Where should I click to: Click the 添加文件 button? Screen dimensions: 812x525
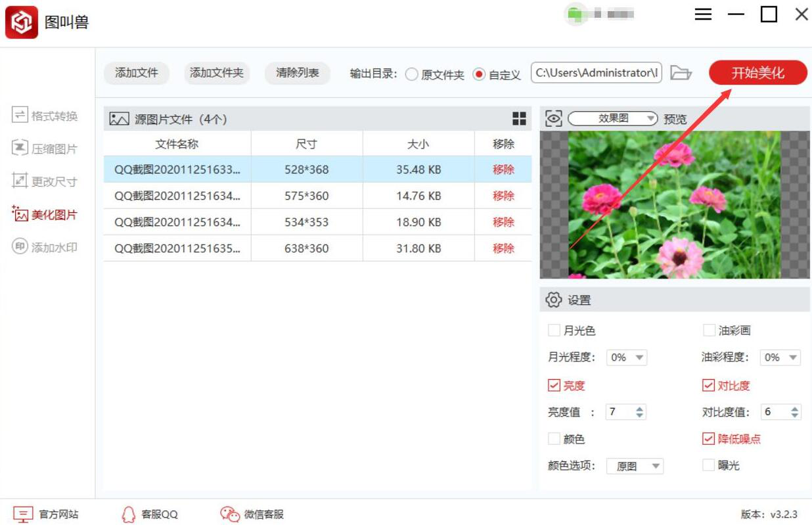[137, 73]
